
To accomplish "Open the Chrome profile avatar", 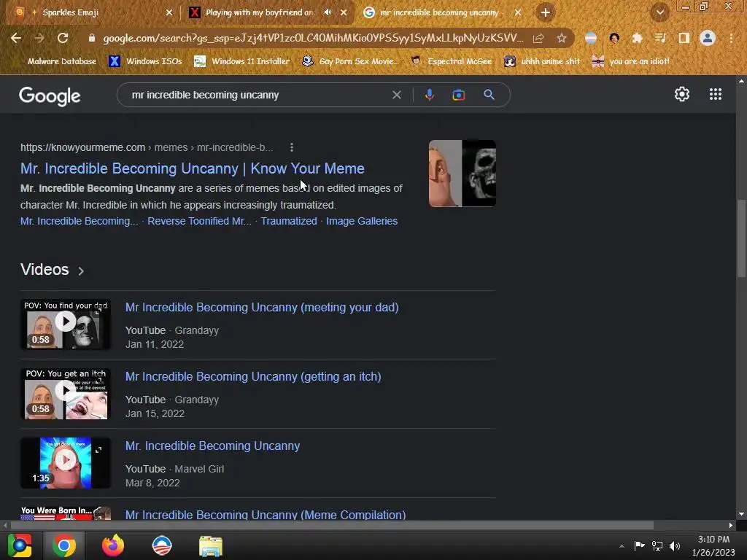I will [708, 38].
